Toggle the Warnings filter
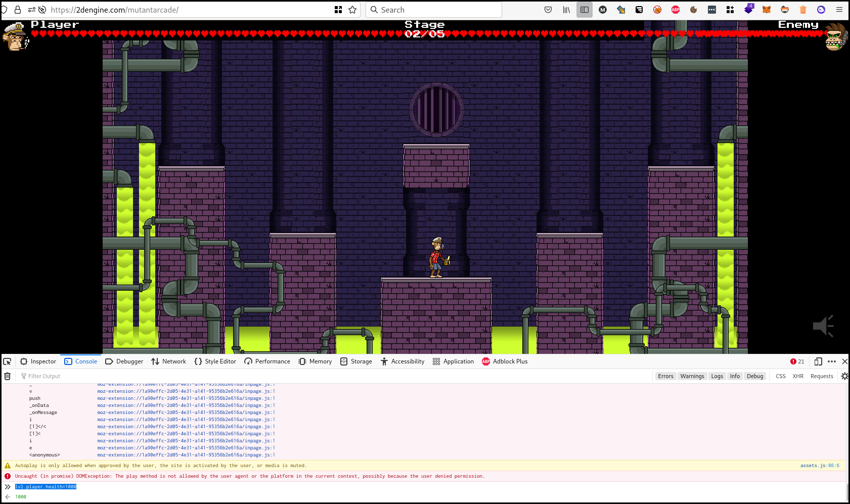 [692, 376]
